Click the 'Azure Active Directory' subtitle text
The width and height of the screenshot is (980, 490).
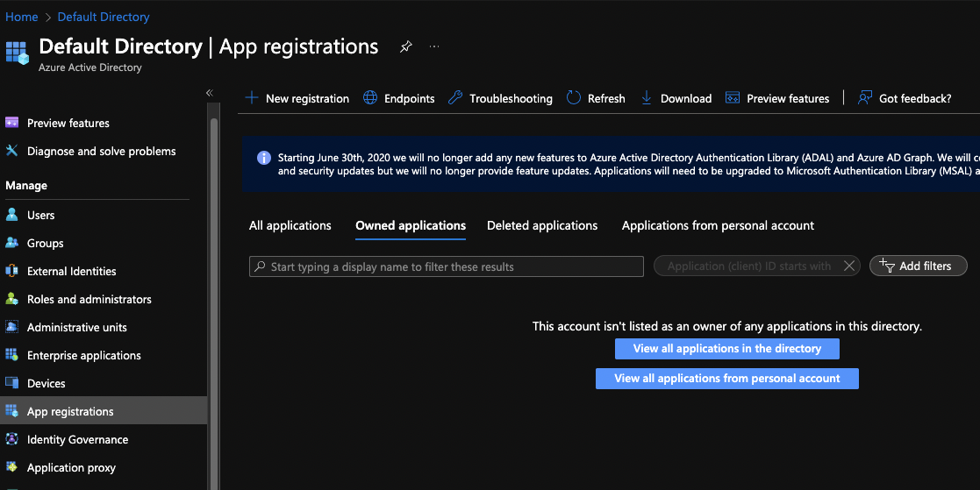90,67
